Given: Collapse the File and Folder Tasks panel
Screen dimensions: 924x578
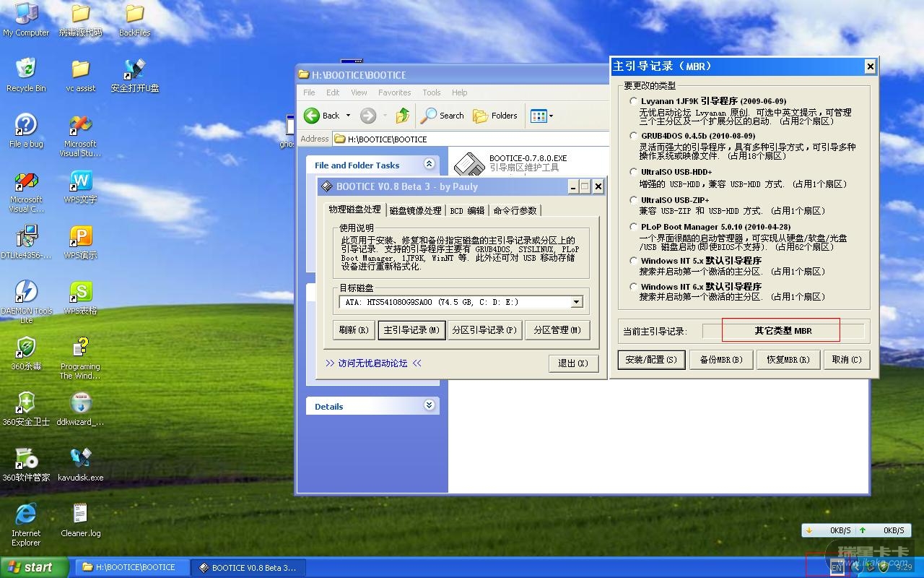Looking at the screenshot, I should (x=430, y=165).
